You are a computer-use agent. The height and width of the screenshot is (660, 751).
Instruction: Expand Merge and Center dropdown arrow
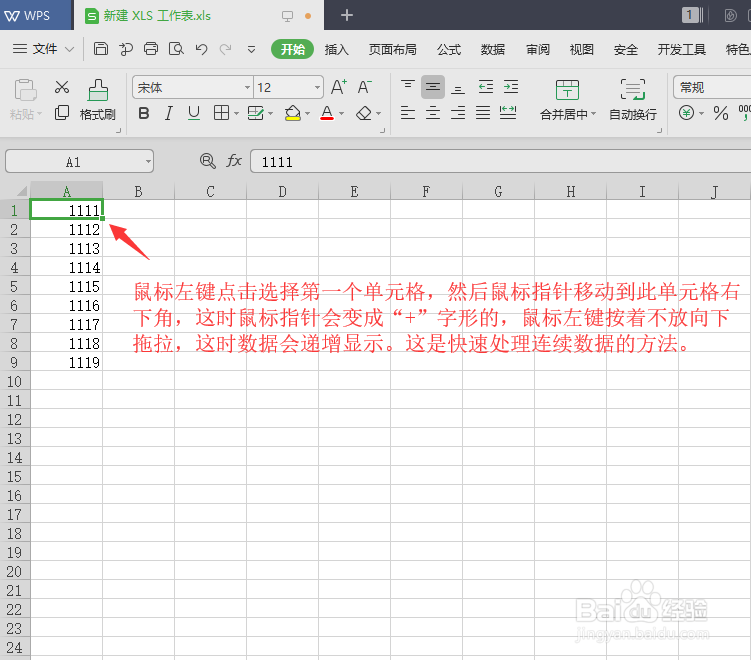593,114
